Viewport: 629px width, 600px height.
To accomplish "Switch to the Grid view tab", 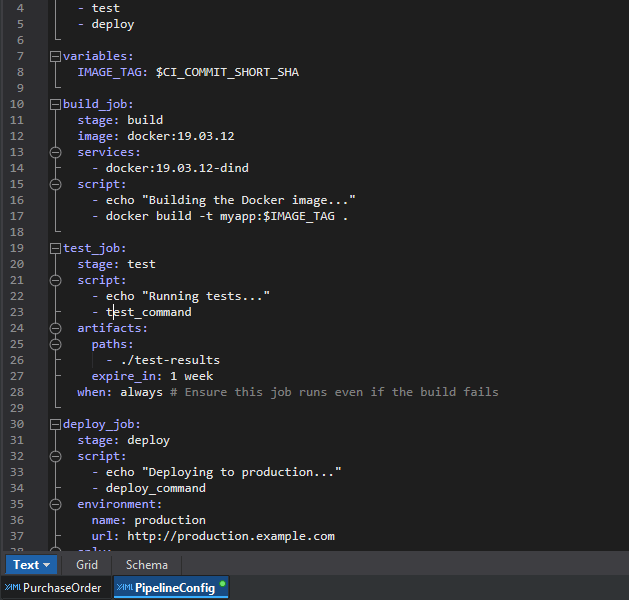I will point(87,565).
